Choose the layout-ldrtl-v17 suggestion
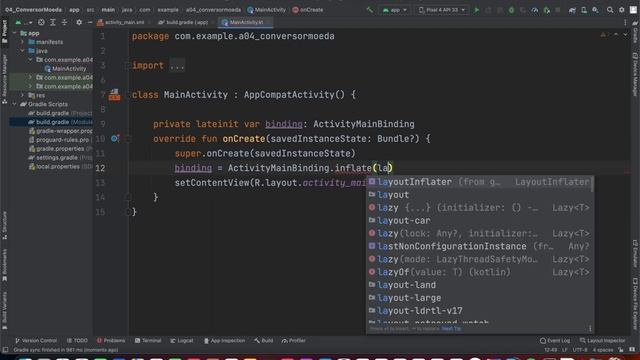 click(479, 311)
